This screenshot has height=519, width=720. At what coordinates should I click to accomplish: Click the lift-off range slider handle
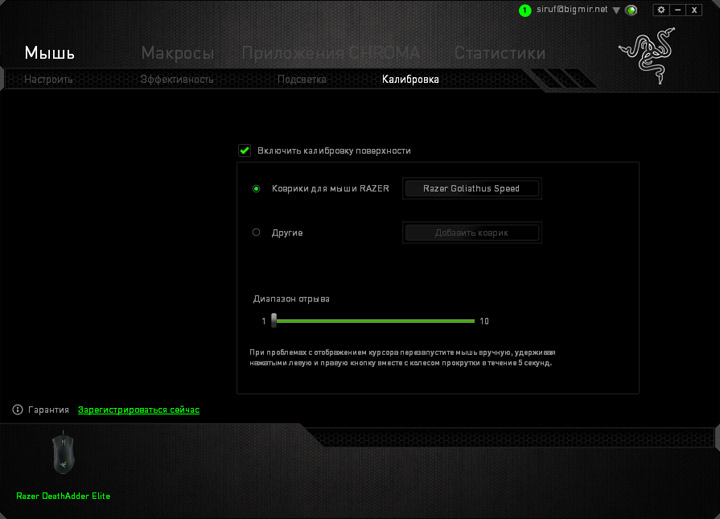coord(274,320)
